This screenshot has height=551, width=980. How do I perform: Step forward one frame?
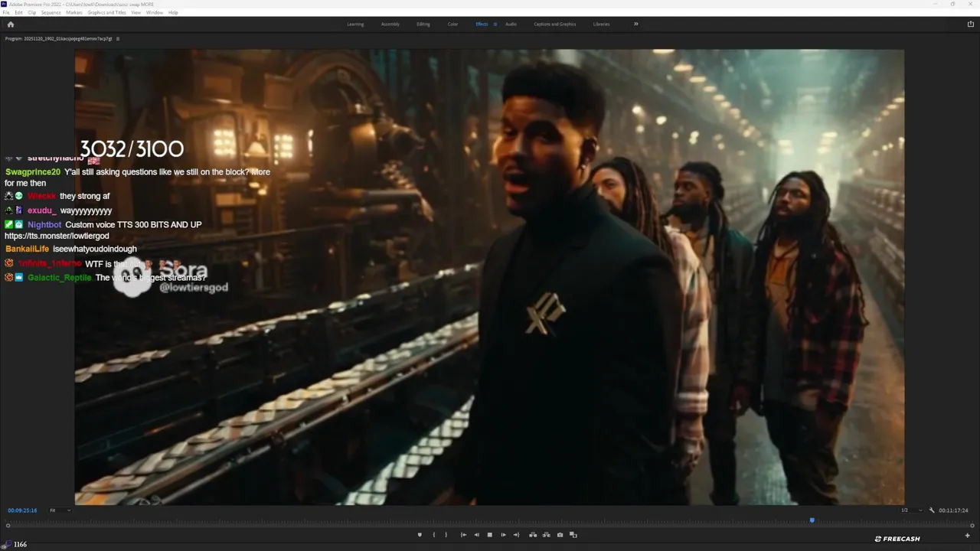pos(503,535)
